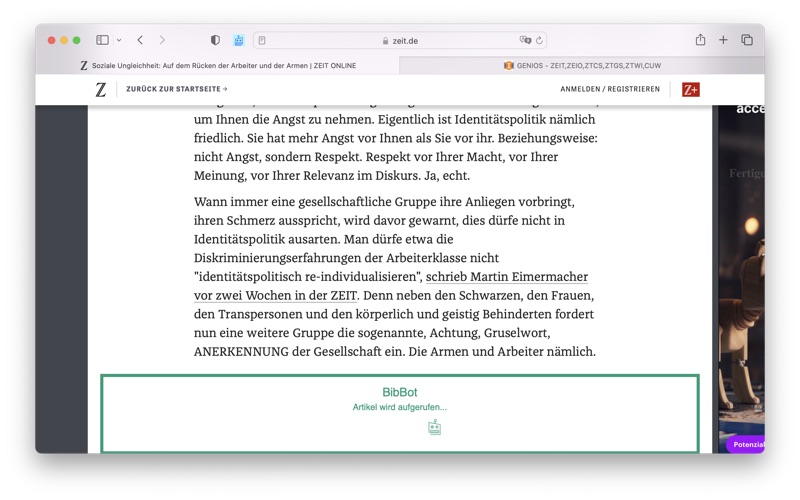Screen dimensions: 800x500
Task: Show Reader view from address bar
Action: tap(262, 40)
